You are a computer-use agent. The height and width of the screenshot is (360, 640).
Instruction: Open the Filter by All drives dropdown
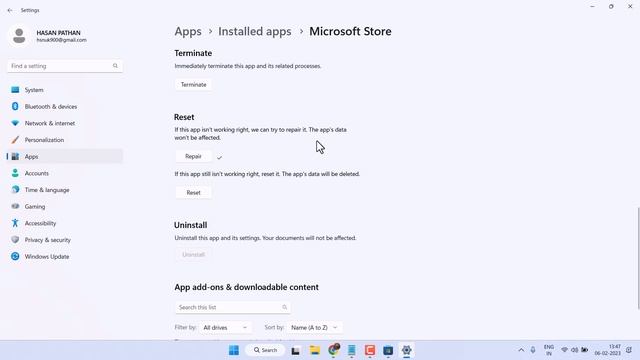225,328
